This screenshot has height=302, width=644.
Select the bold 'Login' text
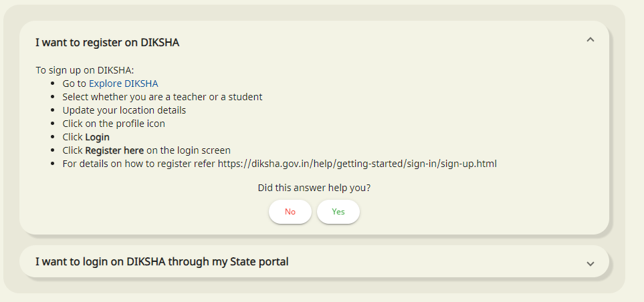(98, 137)
